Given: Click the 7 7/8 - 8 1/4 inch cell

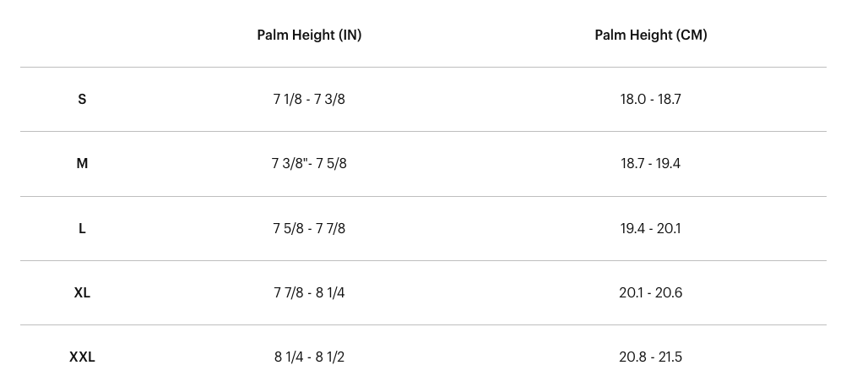Looking at the screenshot, I should pyautogui.click(x=309, y=292).
